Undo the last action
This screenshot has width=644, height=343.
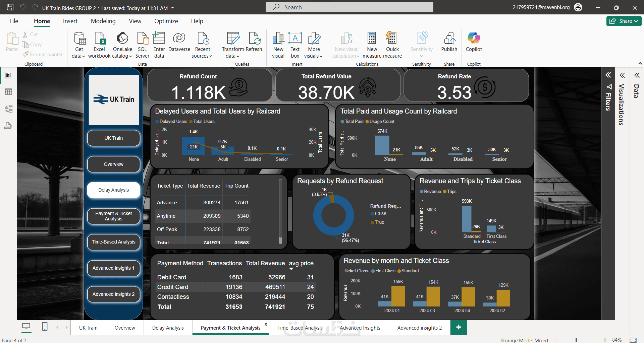point(23,7)
